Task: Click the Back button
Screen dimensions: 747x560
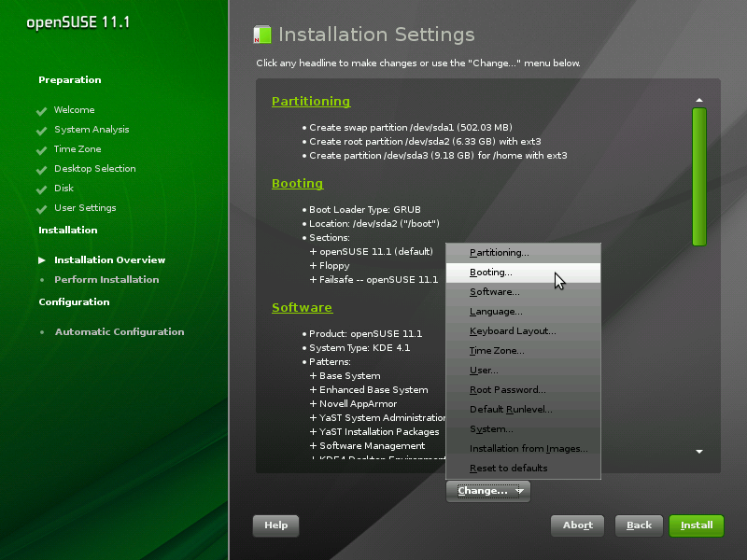Action: [639, 525]
